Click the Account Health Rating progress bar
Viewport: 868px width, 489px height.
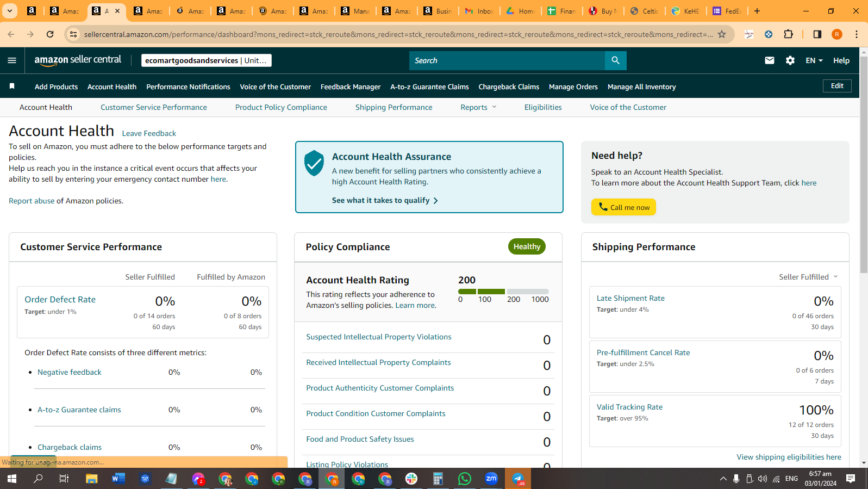pyautogui.click(x=503, y=292)
